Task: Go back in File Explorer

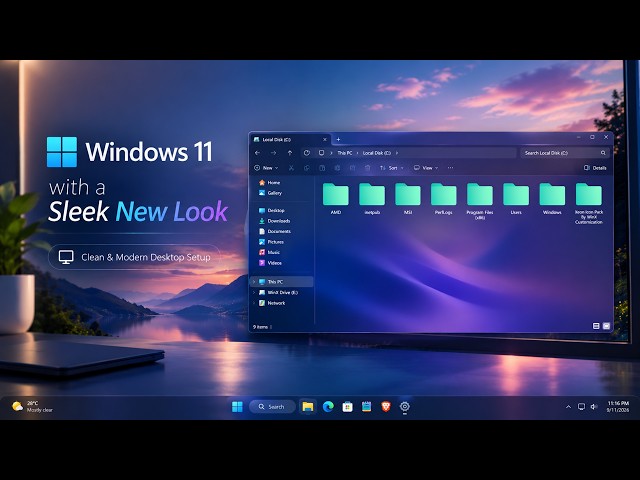Action: 257,153
